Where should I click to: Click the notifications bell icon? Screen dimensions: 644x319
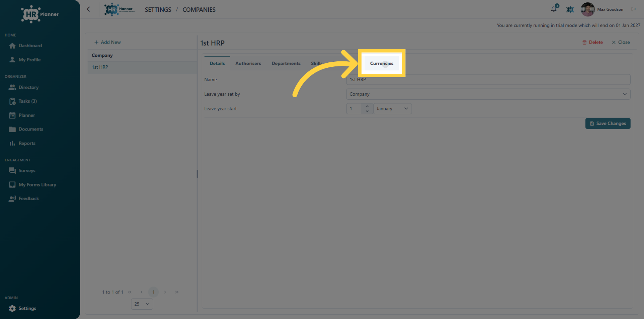click(554, 9)
